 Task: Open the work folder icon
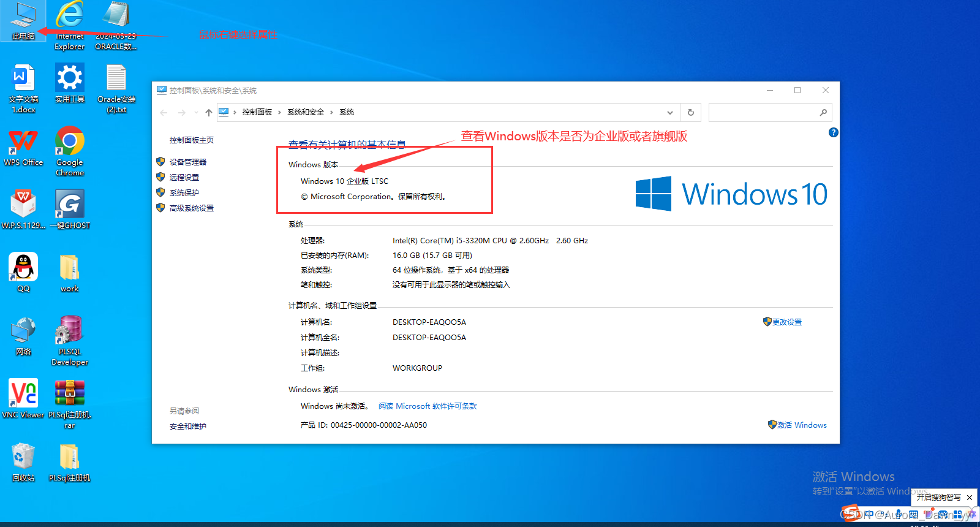[70, 273]
